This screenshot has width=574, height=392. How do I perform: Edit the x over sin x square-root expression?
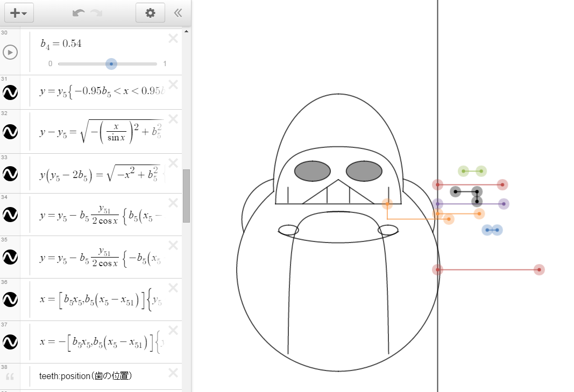pos(101,132)
